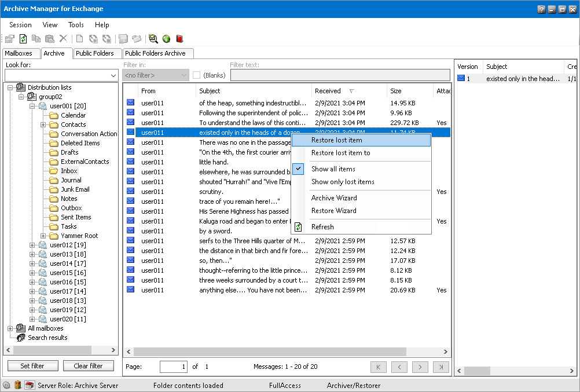Switch to the Public Folders Archive tab
The width and height of the screenshot is (580, 392).
click(155, 53)
